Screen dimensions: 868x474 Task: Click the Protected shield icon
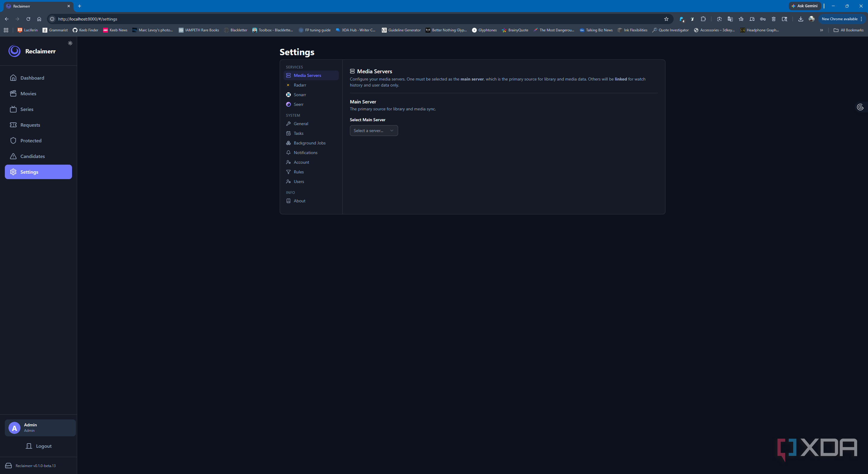[13, 141]
